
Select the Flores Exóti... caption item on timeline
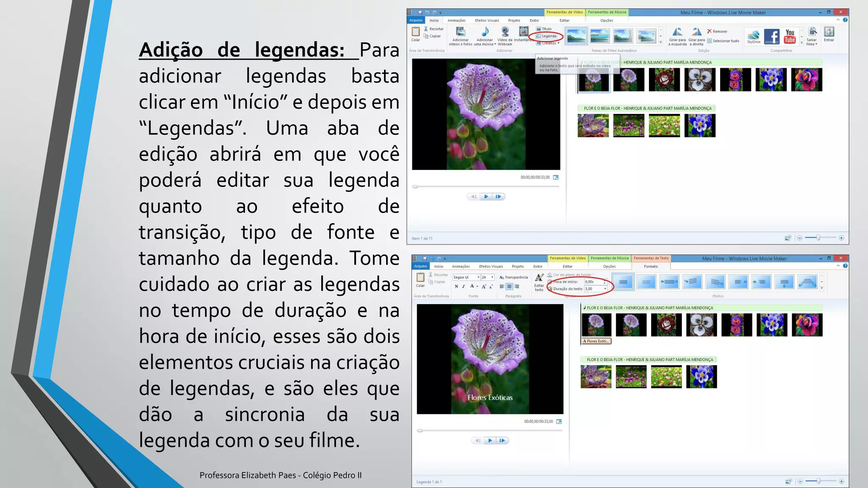[596, 341]
